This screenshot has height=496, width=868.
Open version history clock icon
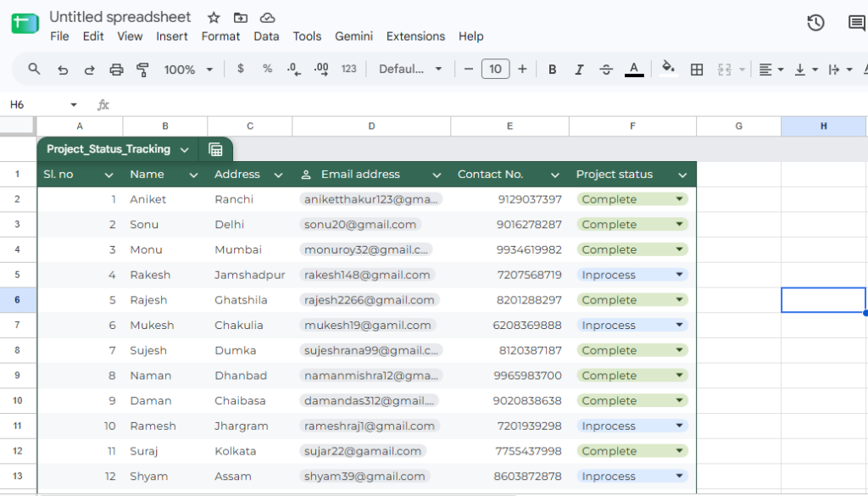[x=816, y=23]
